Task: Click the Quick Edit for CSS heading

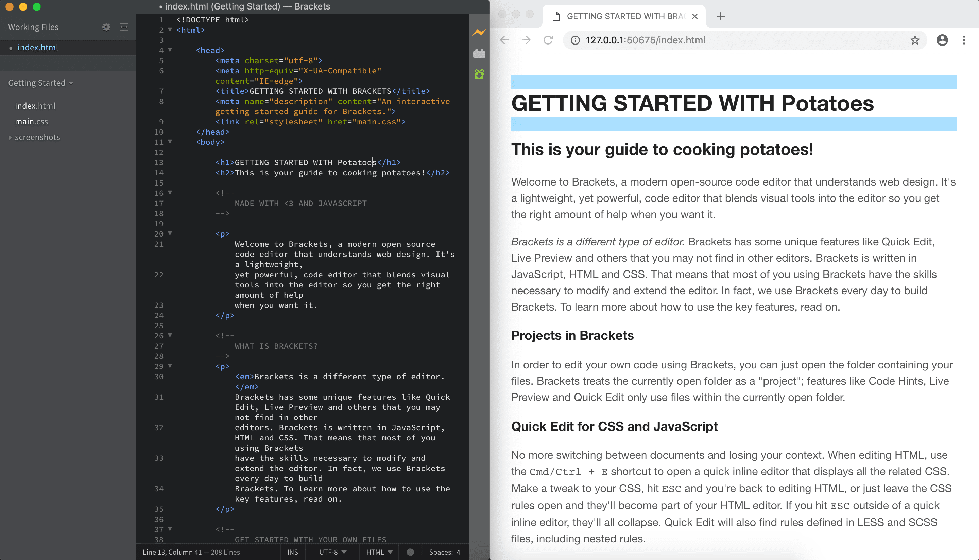Action: (x=614, y=426)
